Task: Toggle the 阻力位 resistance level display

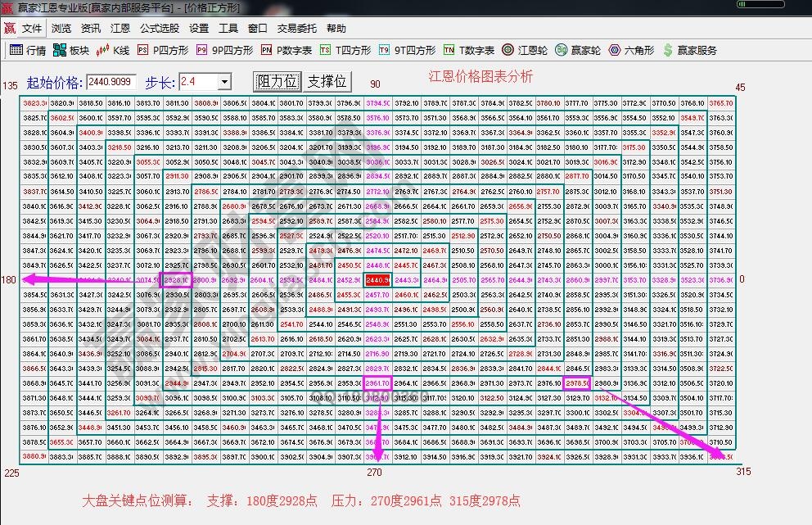Action: point(276,81)
